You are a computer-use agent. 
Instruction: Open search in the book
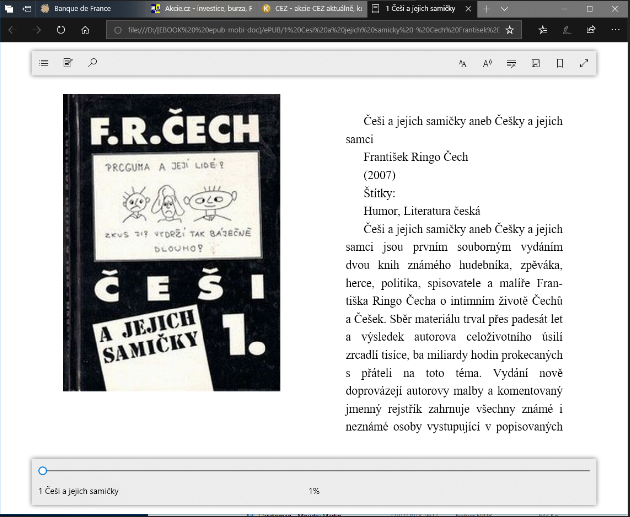coord(92,63)
